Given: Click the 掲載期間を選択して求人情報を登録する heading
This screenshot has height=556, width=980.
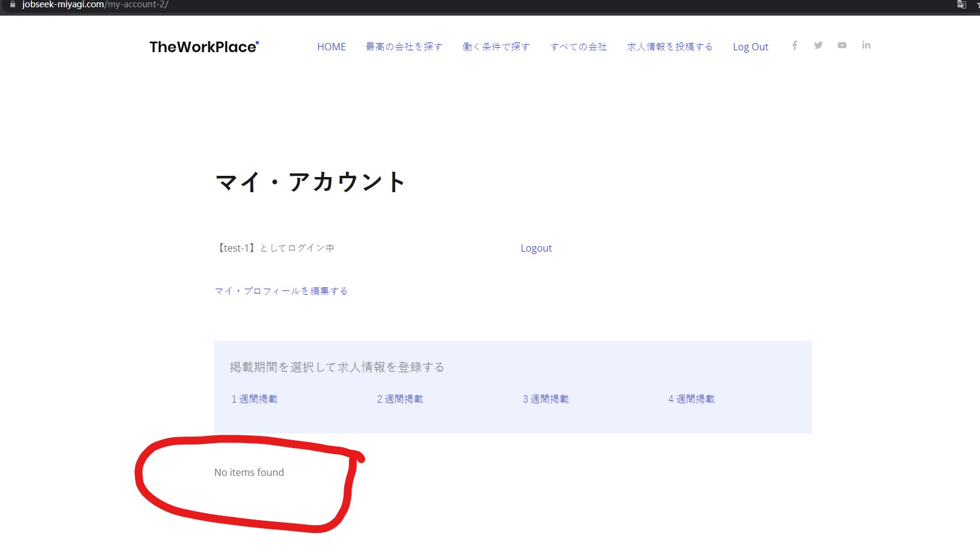Looking at the screenshot, I should pyautogui.click(x=337, y=367).
